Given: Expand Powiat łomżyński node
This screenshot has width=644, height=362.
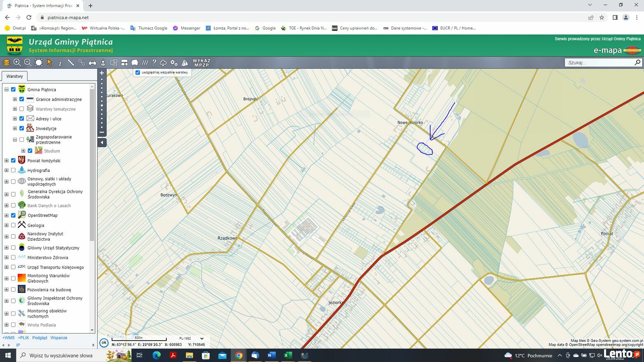Looking at the screenshot, I should click(x=7, y=160).
